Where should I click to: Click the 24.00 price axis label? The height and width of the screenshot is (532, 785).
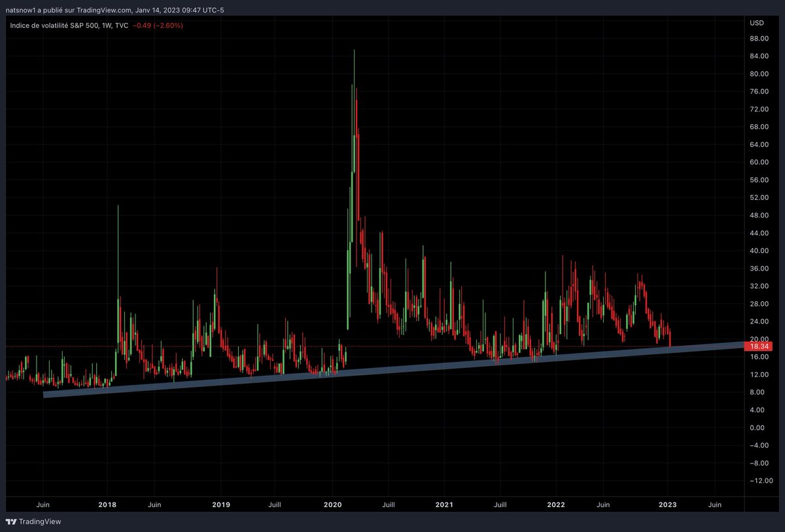759,322
